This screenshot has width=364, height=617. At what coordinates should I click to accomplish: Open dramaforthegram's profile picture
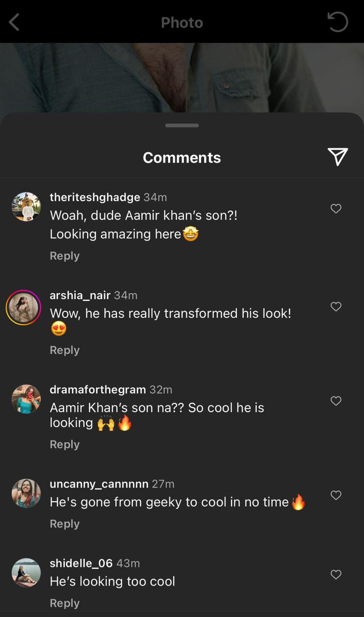click(26, 399)
